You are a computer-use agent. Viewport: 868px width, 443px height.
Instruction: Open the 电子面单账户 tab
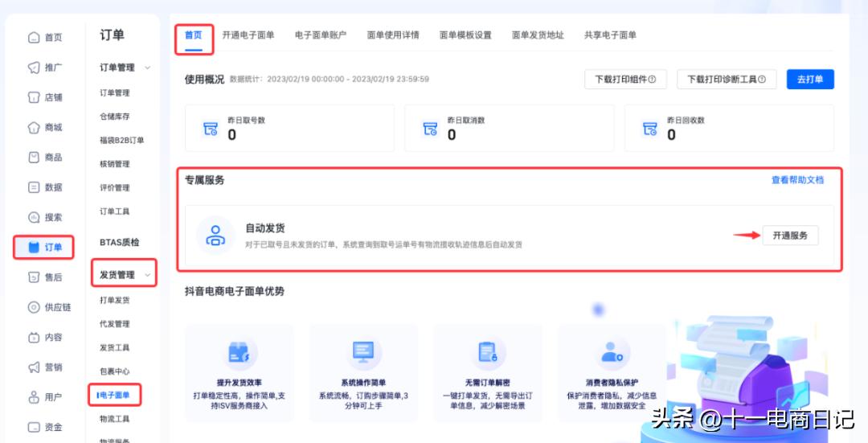pyautogui.click(x=321, y=35)
